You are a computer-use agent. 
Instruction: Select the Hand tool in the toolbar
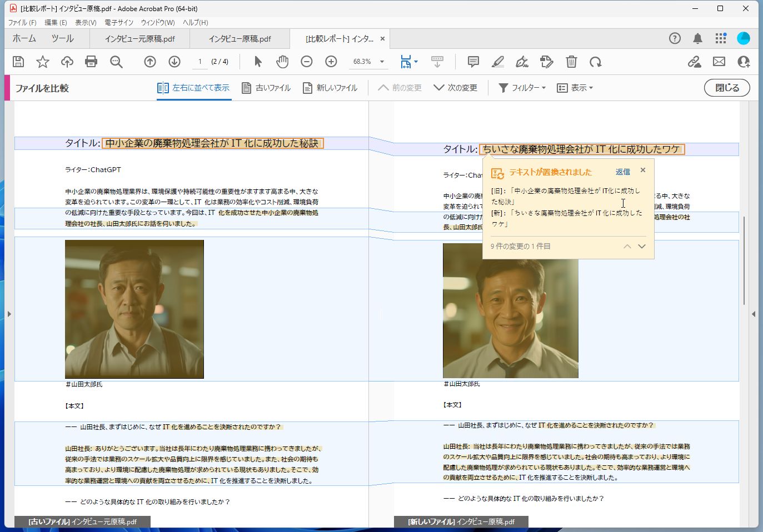point(282,62)
